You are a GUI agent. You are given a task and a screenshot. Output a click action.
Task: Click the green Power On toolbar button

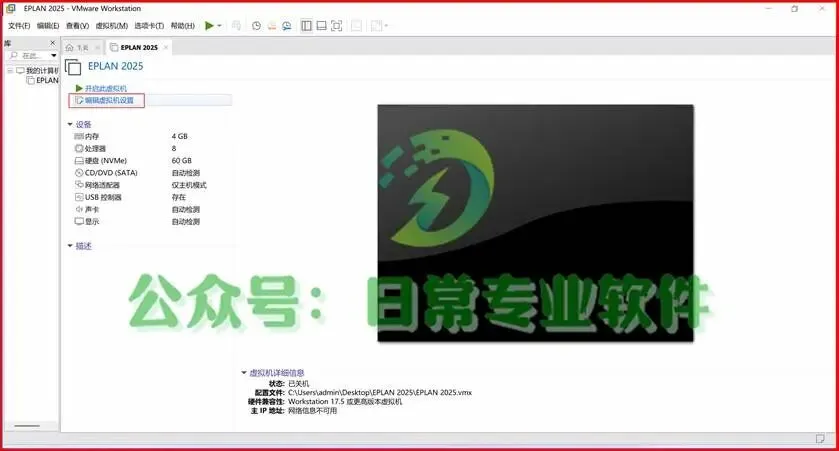coord(209,26)
